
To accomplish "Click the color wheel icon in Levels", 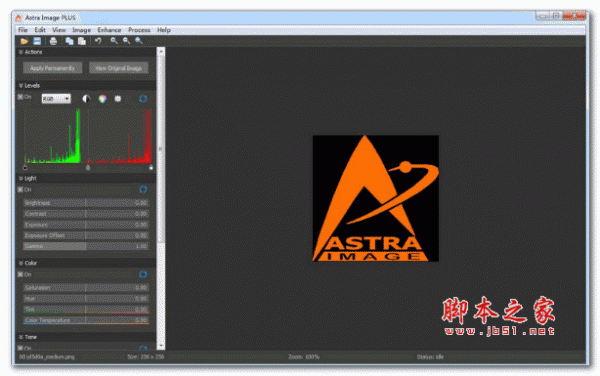I will pos(102,99).
